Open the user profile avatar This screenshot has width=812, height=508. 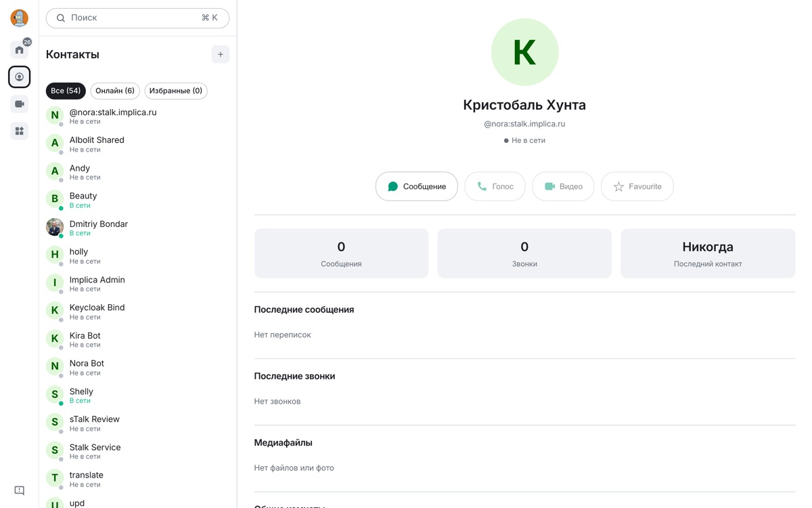19,18
